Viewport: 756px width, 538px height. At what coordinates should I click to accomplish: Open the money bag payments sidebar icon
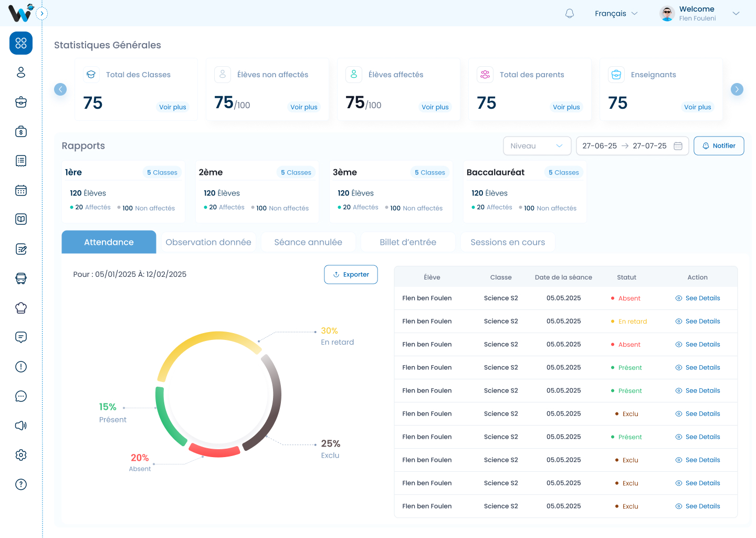click(x=21, y=131)
